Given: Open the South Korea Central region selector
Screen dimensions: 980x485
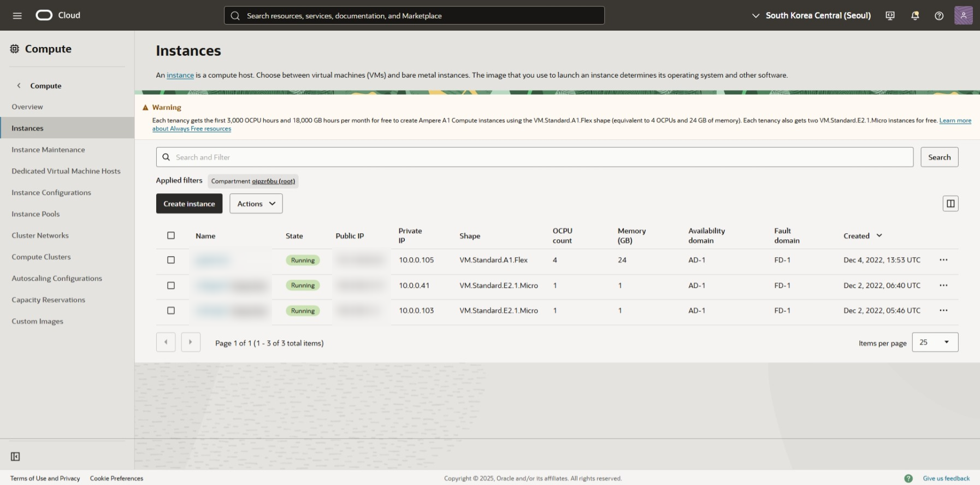Looking at the screenshot, I should tap(811, 15).
